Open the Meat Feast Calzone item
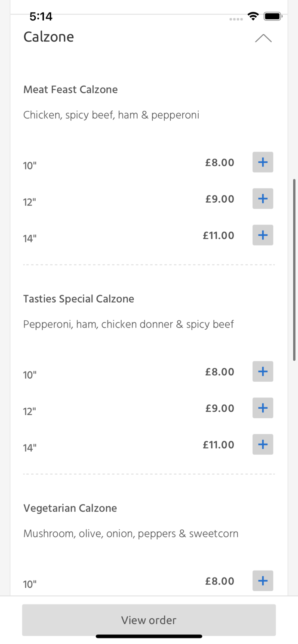This screenshot has width=298, height=644. (x=71, y=90)
